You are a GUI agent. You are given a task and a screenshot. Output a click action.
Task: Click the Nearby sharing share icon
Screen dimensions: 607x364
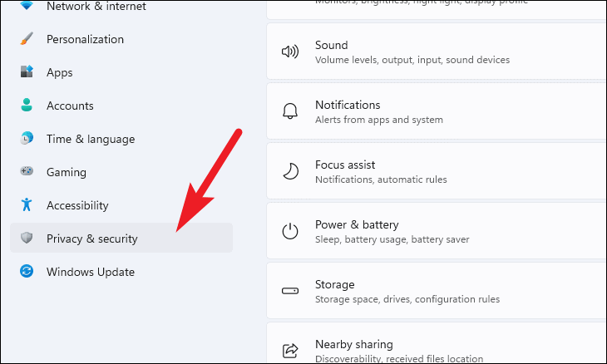(290, 351)
